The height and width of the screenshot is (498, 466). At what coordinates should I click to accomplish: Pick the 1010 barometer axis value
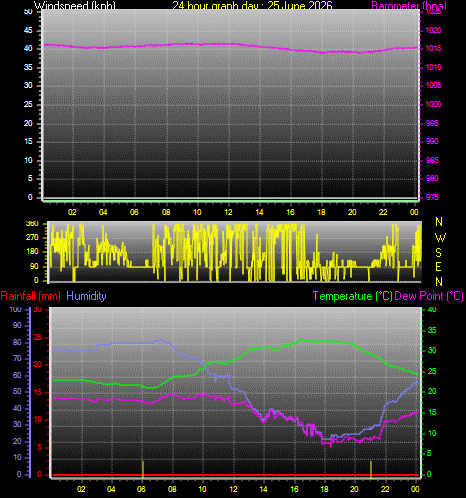coord(433,67)
